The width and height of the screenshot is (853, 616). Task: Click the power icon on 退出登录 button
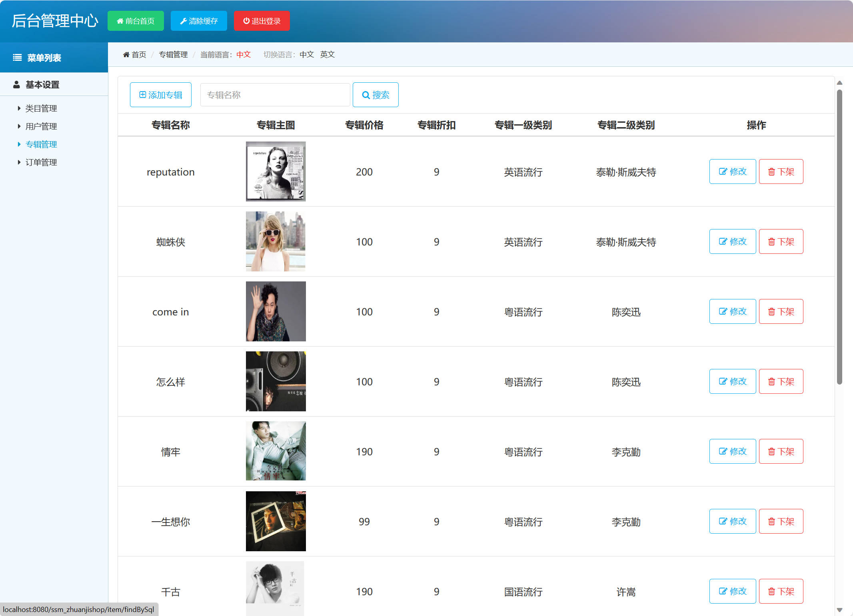(x=246, y=21)
